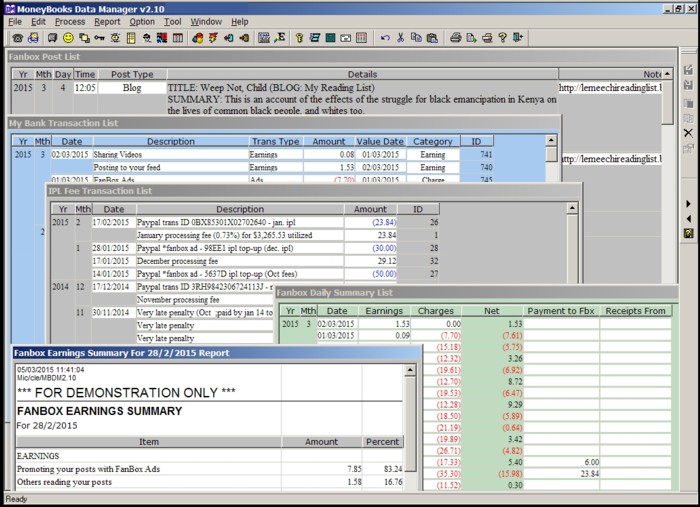Image resolution: width=700 pixels, height=507 pixels.
Task: Click the Cut scissors icon
Action: [400, 38]
